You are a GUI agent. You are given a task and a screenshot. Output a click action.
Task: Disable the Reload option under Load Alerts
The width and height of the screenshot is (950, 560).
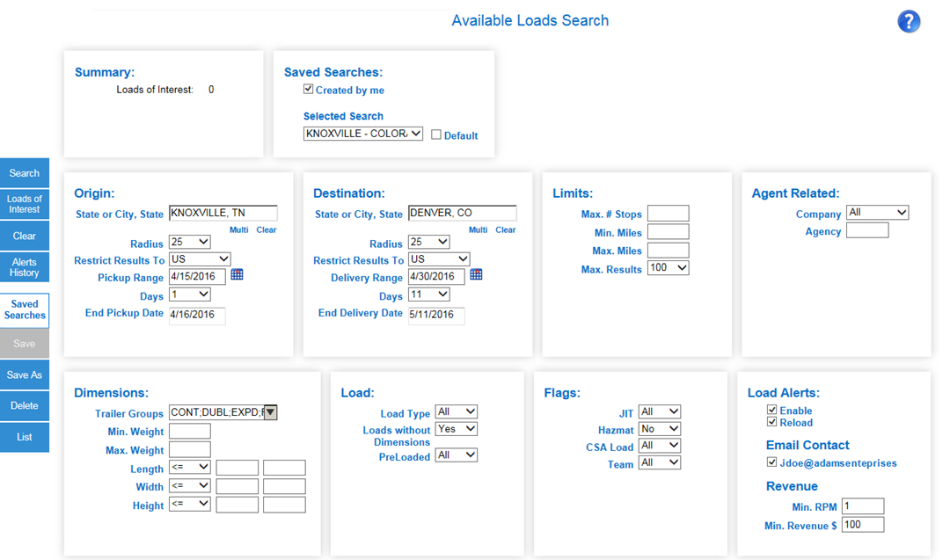(771, 421)
